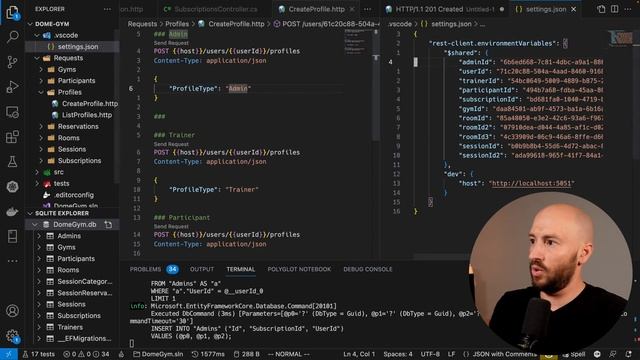Switch to SubscriptionsController.cs editor tab
Image resolution: width=640 pixels, height=360 pixels.
[211, 9]
